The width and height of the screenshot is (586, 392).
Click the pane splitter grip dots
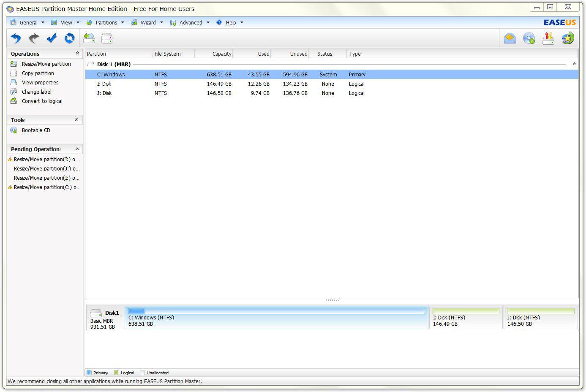[x=332, y=300]
